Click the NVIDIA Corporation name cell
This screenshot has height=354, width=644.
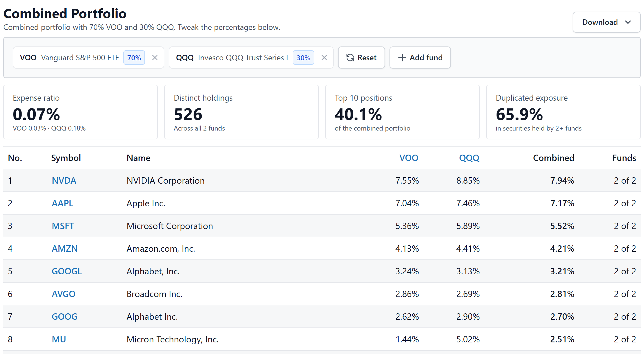[166, 181]
